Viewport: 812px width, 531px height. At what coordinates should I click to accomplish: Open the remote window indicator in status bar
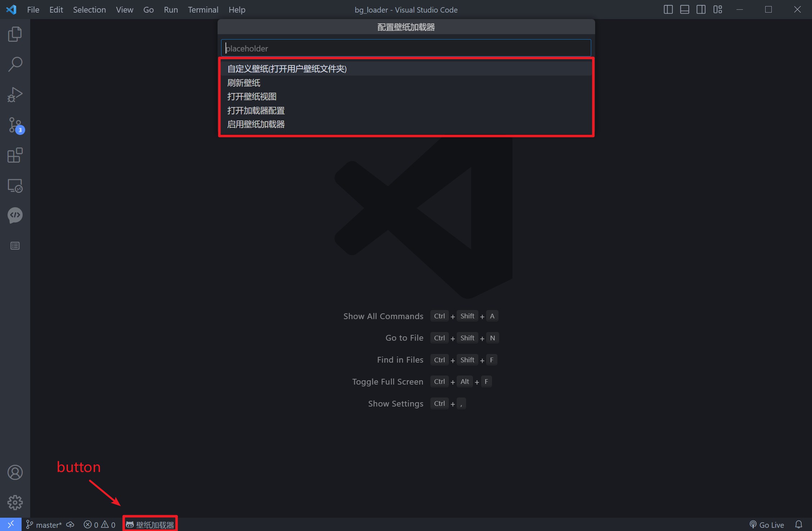pos(10,525)
